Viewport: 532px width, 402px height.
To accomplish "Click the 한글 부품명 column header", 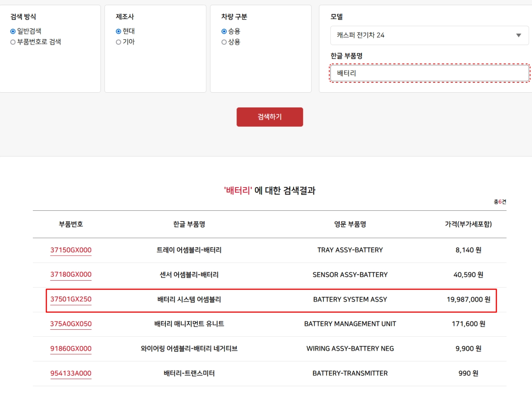I will coord(189,224).
